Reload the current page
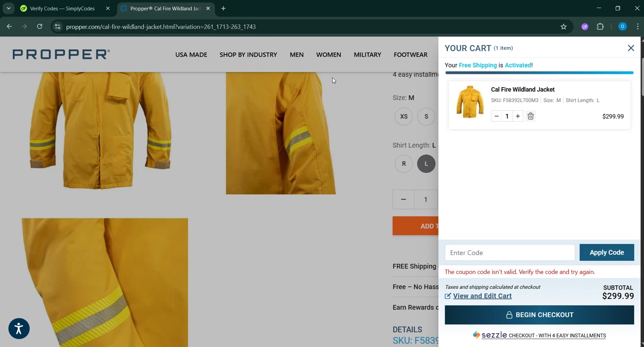644x347 pixels. click(x=39, y=27)
